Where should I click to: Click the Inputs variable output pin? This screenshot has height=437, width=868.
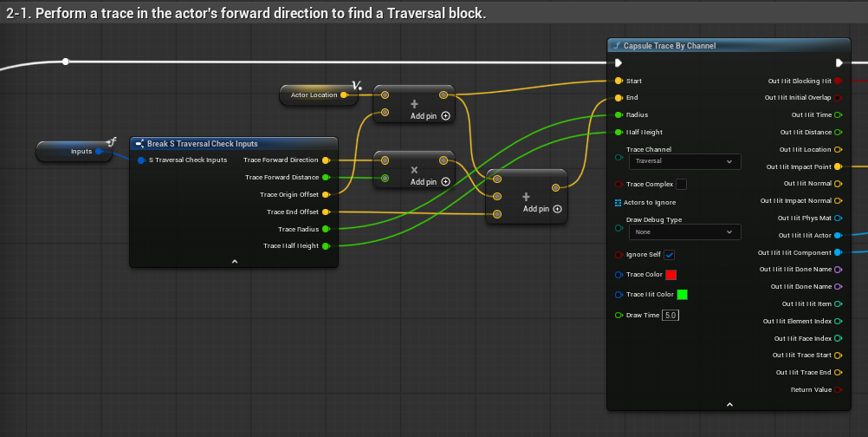point(99,151)
